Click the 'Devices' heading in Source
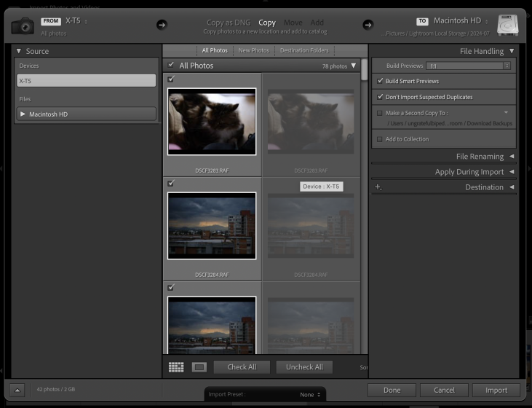The width and height of the screenshot is (532, 408). coord(29,66)
